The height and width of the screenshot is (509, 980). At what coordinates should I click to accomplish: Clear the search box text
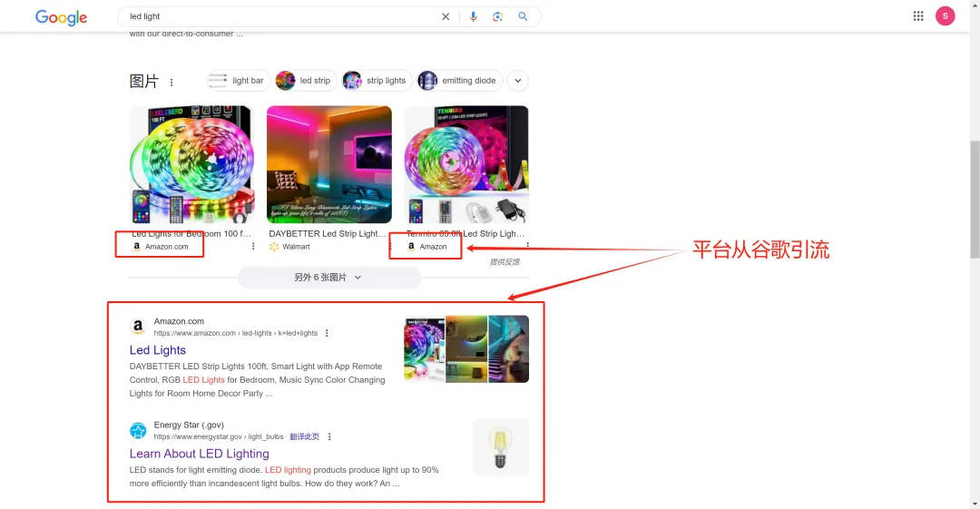pos(445,16)
